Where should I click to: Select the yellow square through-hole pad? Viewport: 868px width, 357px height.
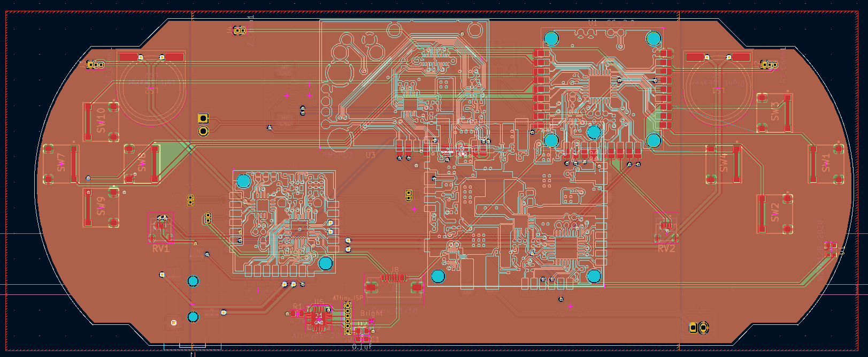203,118
